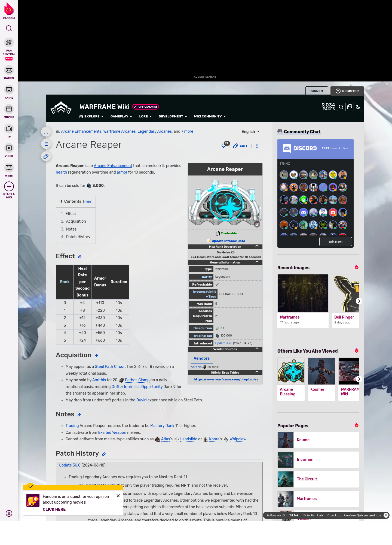This screenshot has height=545, width=392.
Task: Open more page actions menu
Action: 257,146
